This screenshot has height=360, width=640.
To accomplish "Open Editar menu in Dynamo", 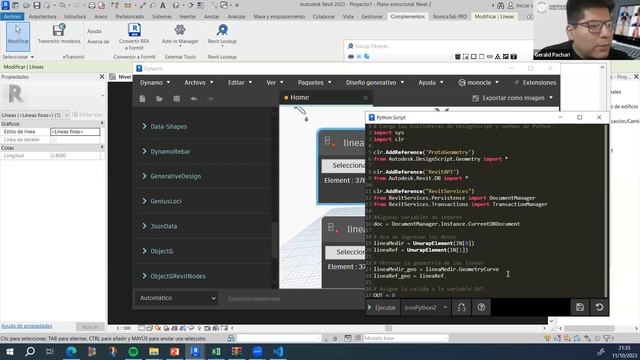I will [x=240, y=82].
